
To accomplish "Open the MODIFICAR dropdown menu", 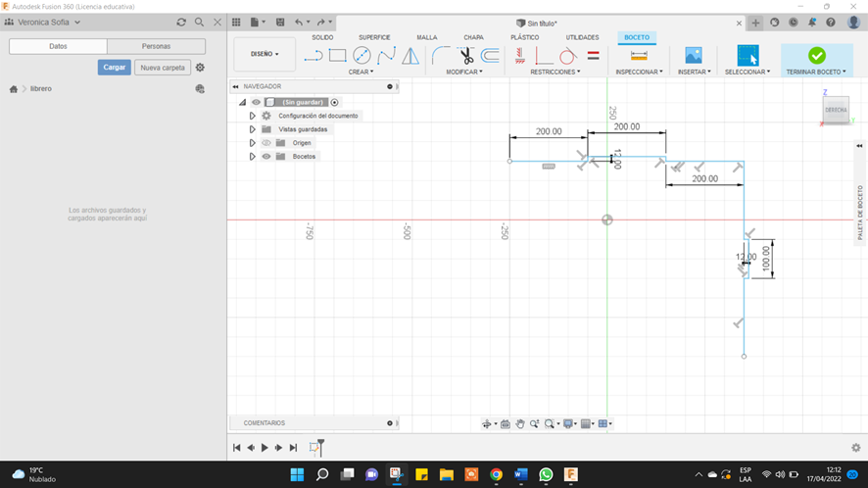I will pos(464,72).
